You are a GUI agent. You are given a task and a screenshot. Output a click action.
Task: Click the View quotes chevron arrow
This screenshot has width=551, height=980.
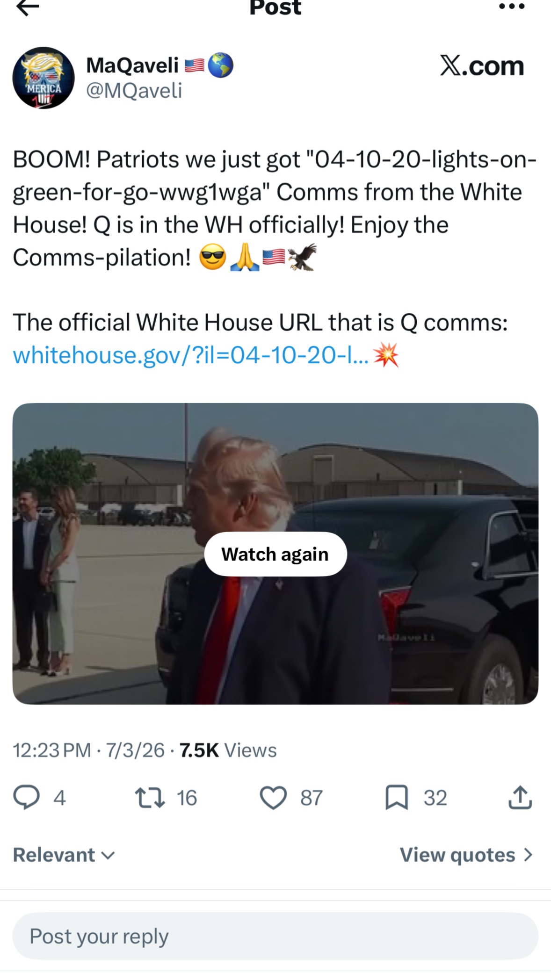(528, 855)
